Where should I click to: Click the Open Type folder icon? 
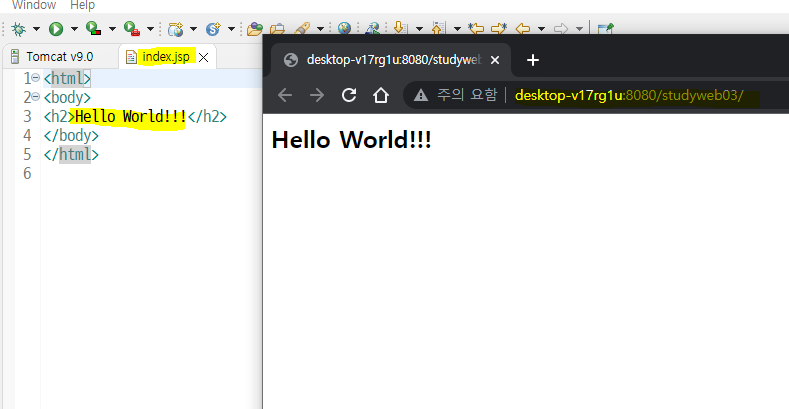coord(255,29)
